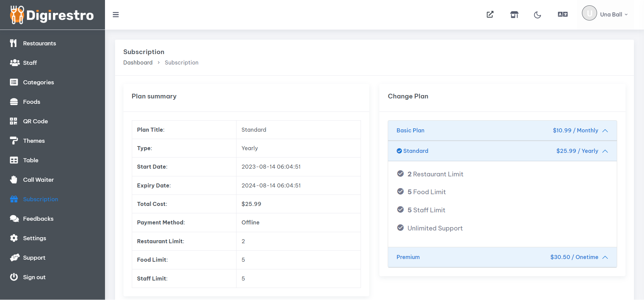Click the store front icon in header

tap(514, 14)
